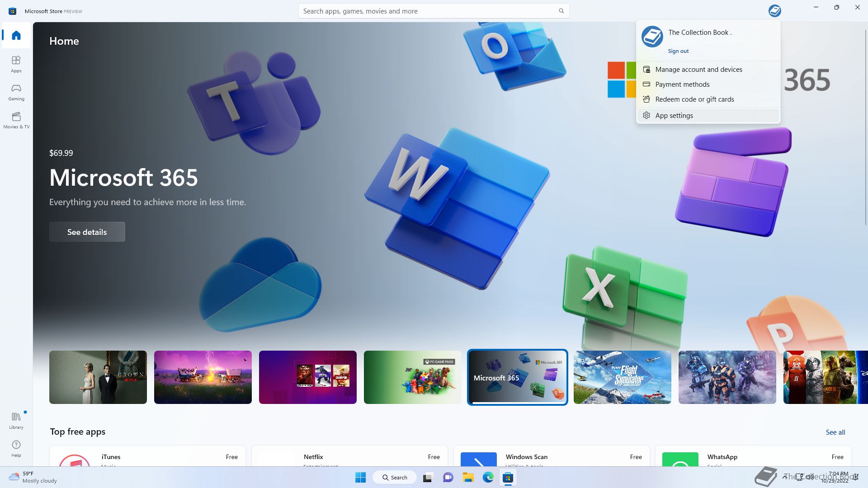
Task: Click the page vertical scrollbar
Action: click(865, 127)
